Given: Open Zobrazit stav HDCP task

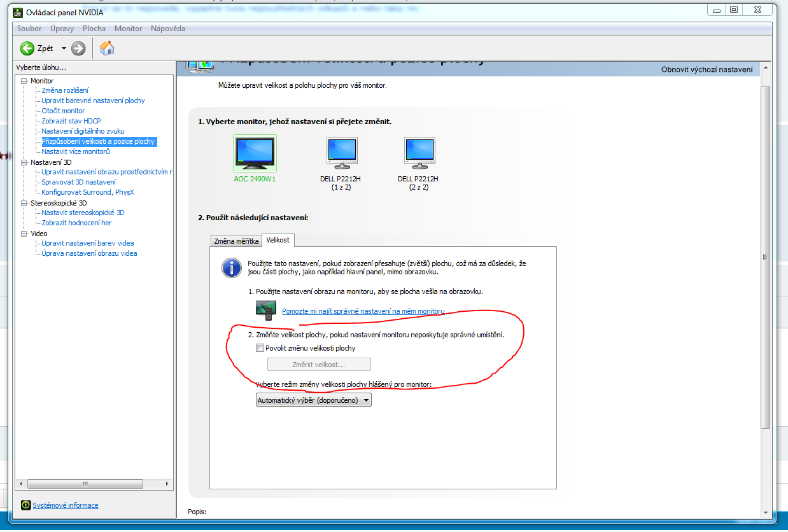Looking at the screenshot, I should click(x=71, y=121).
